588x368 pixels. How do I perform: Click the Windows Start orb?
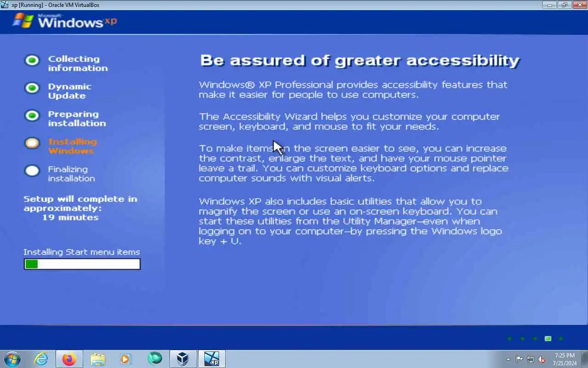[12, 359]
